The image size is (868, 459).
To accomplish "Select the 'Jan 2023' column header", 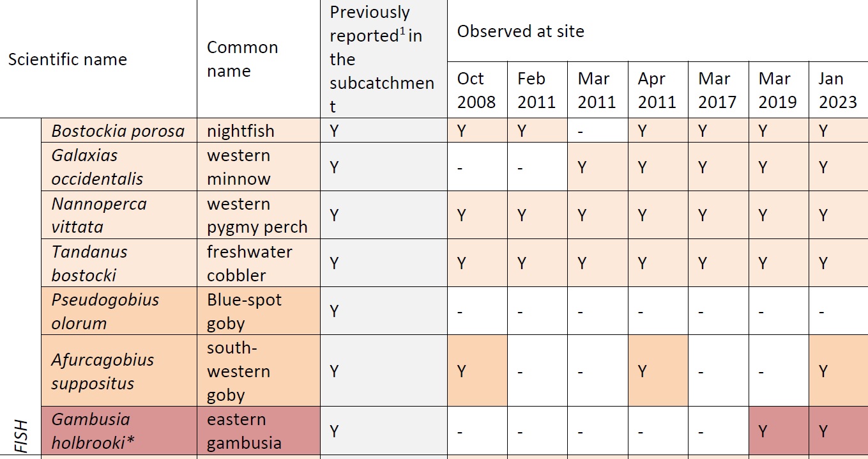I will (x=837, y=90).
